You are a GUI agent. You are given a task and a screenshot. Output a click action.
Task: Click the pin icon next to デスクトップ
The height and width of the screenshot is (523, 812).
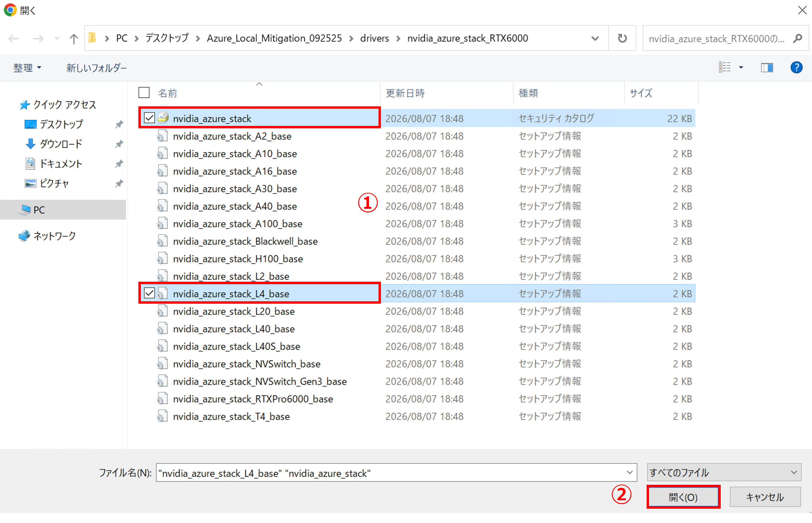coord(119,124)
